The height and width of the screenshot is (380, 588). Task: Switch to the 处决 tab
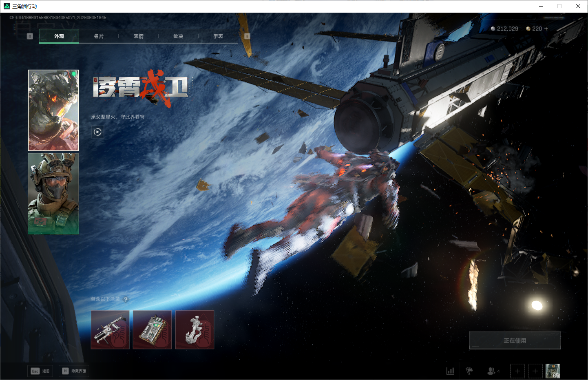pos(178,36)
